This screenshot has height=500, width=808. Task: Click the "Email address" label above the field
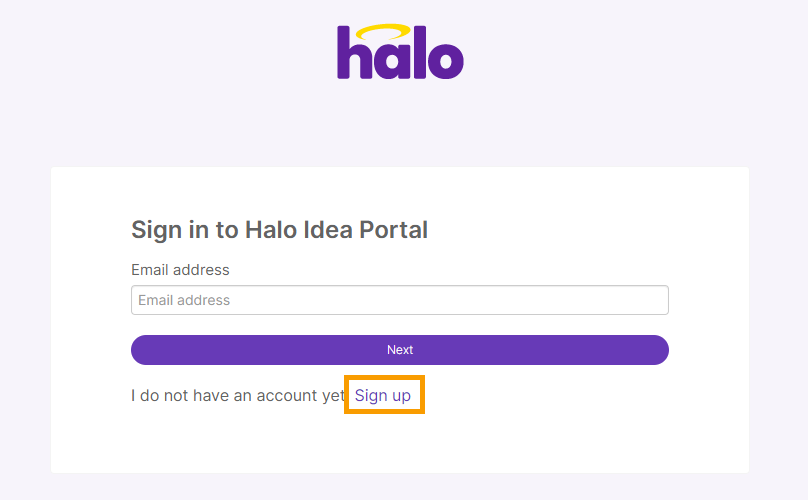pyautogui.click(x=180, y=270)
